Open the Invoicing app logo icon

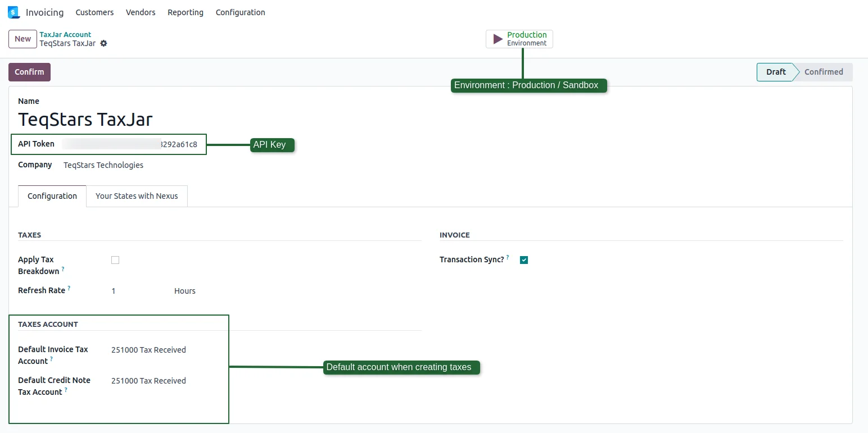pyautogui.click(x=13, y=12)
